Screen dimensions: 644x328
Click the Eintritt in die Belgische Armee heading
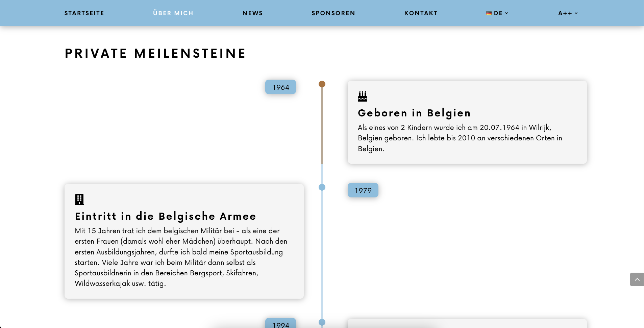pos(165,216)
